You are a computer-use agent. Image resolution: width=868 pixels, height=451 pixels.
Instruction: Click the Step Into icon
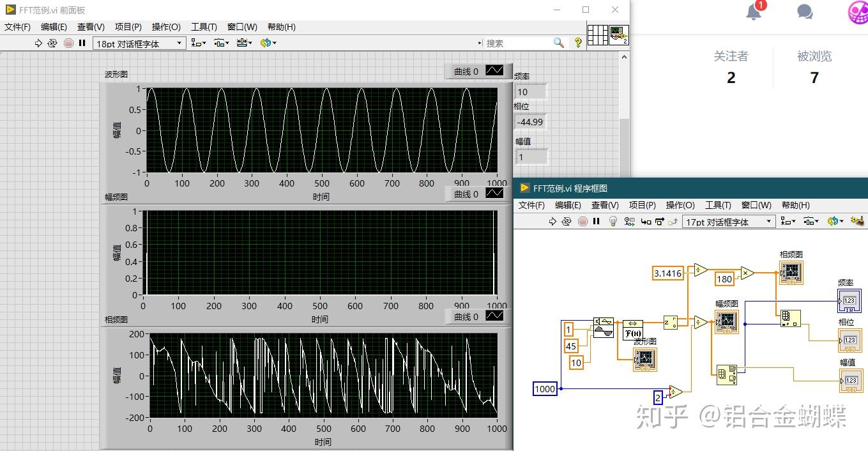[x=646, y=221]
